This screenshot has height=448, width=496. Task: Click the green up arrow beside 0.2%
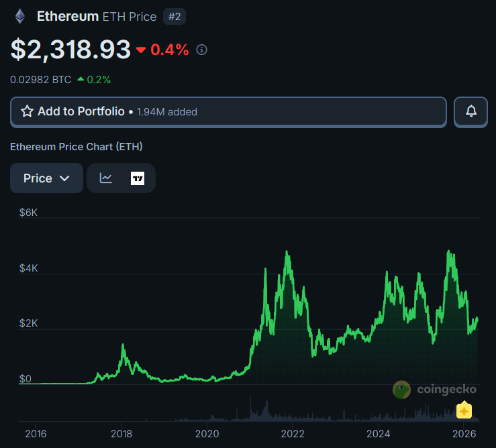pyautogui.click(x=81, y=79)
